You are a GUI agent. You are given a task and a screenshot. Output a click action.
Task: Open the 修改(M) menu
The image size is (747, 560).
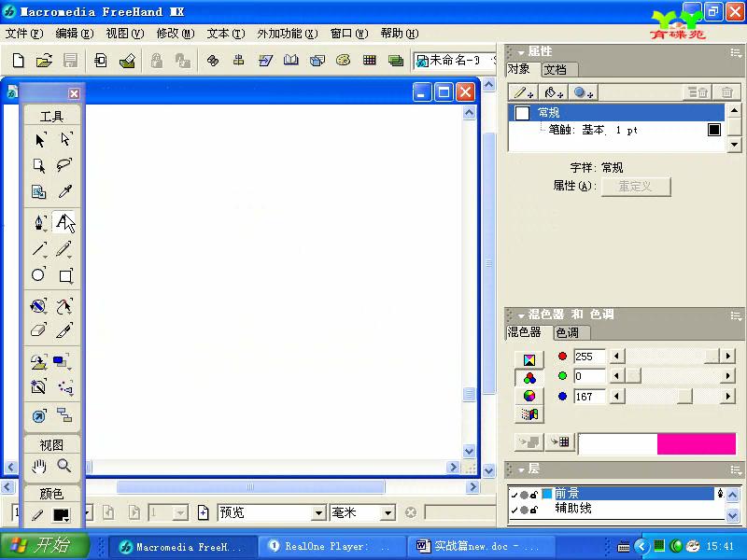click(x=176, y=34)
